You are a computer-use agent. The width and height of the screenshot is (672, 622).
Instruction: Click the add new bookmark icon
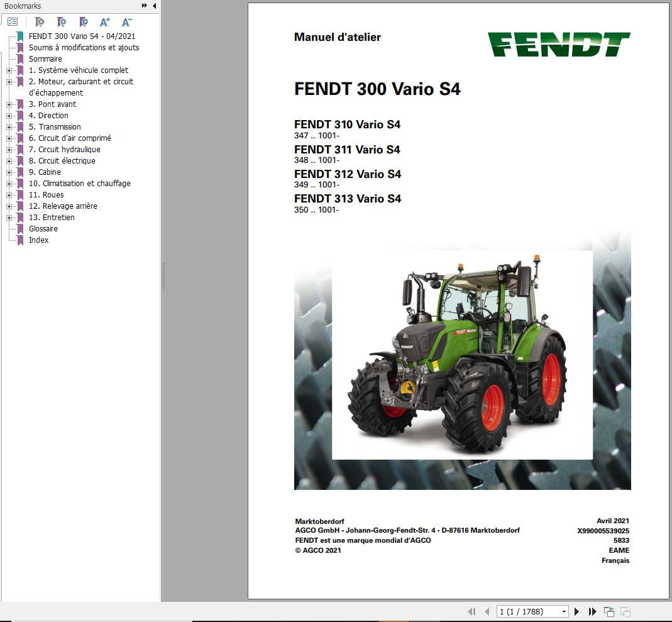click(61, 21)
